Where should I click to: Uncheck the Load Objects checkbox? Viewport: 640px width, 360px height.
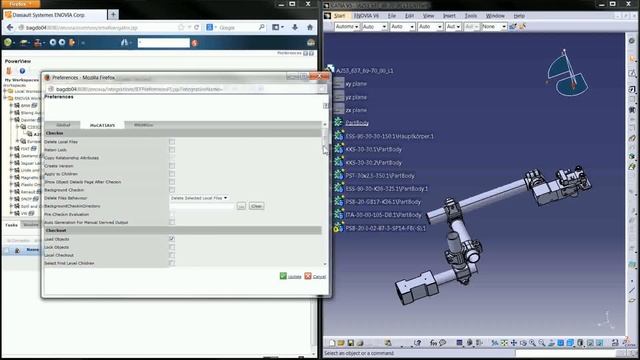pos(172,239)
